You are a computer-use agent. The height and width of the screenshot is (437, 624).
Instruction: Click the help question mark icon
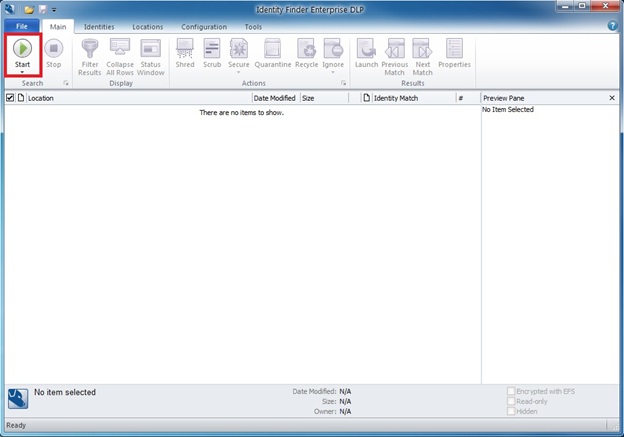coord(612,26)
